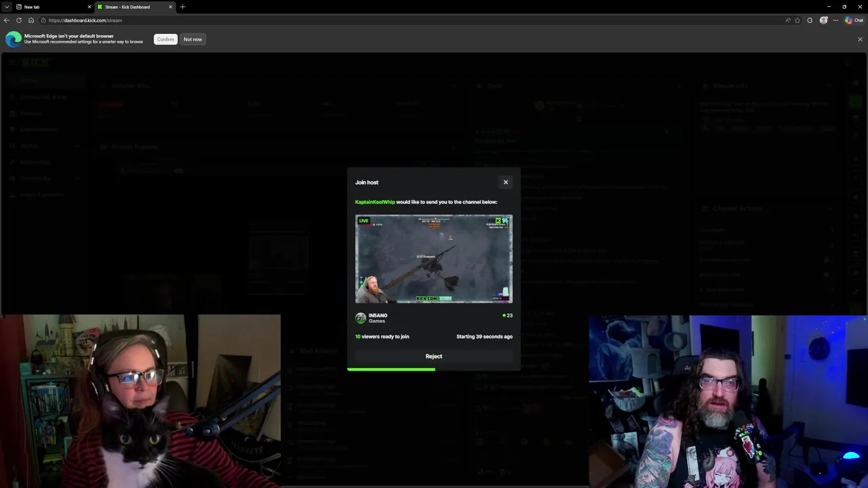Dismiss the default browser prompt with Not now
This screenshot has width=868, height=488.
[193, 39]
